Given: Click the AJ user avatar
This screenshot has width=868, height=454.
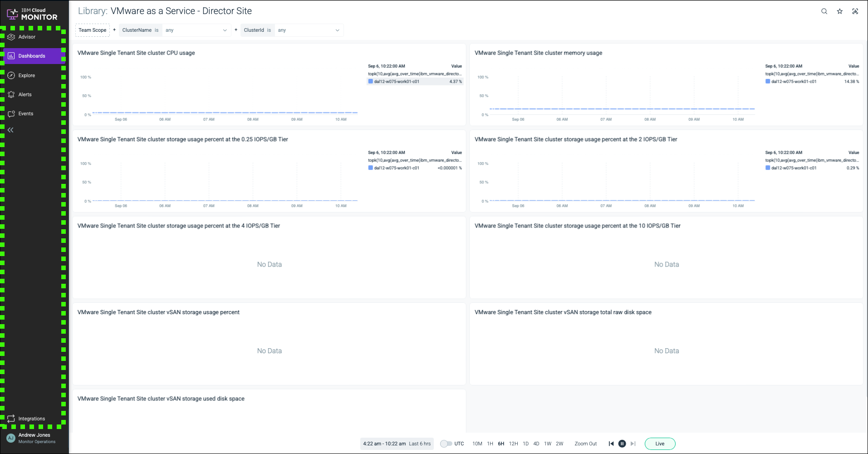Looking at the screenshot, I should [11, 438].
